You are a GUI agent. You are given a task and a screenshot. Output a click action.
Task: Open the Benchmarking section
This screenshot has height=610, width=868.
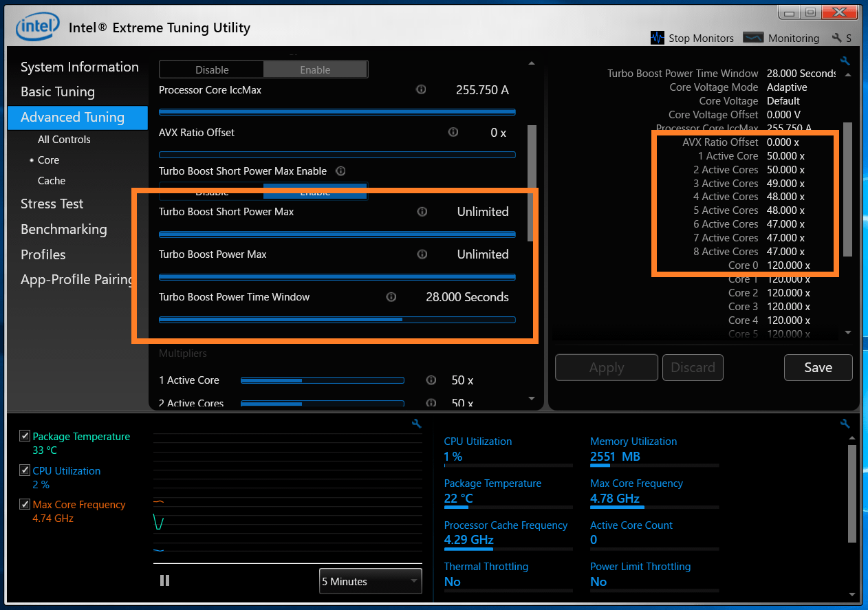coord(64,229)
